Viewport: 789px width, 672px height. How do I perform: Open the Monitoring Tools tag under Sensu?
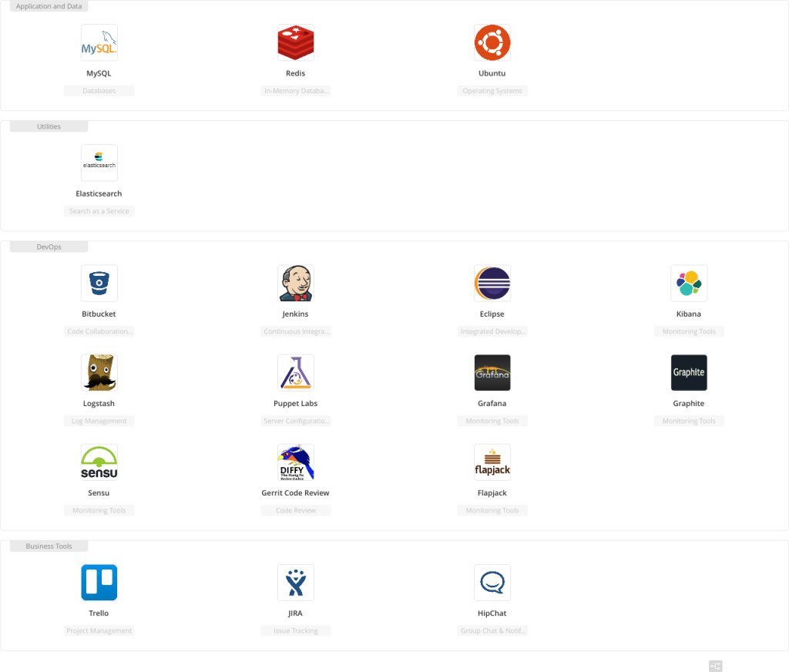coord(99,509)
